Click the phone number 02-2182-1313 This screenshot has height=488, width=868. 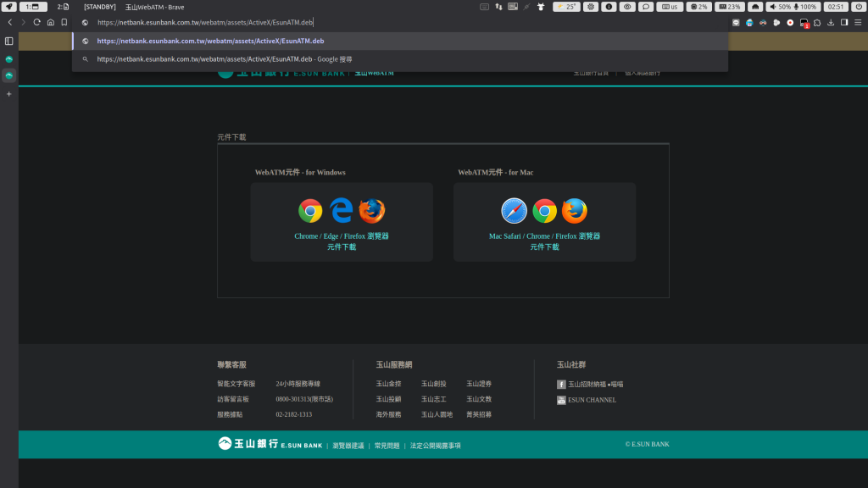[294, 414]
